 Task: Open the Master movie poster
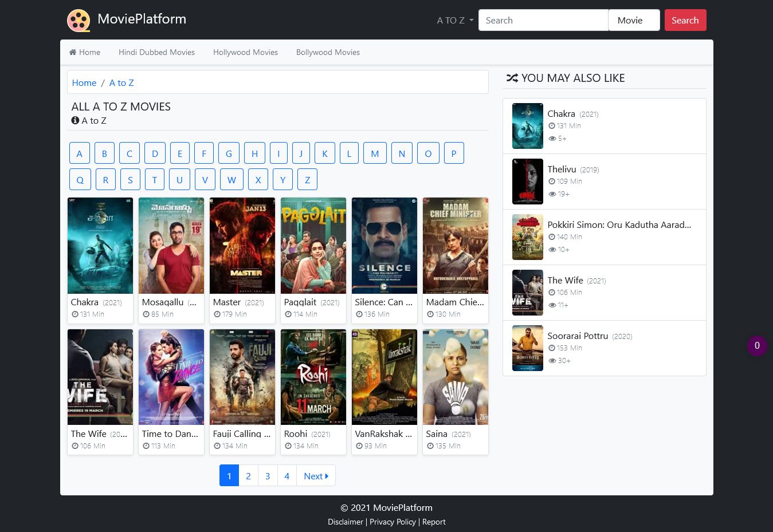[x=242, y=246]
